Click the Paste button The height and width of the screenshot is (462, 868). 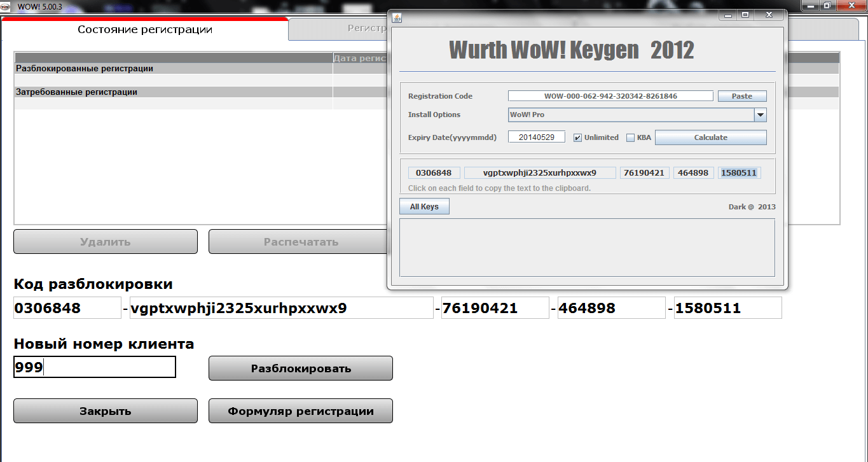pyautogui.click(x=741, y=96)
